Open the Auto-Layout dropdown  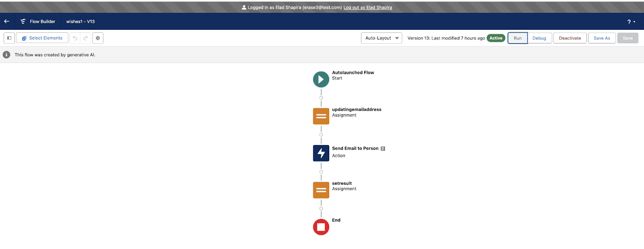(x=381, y=38)
